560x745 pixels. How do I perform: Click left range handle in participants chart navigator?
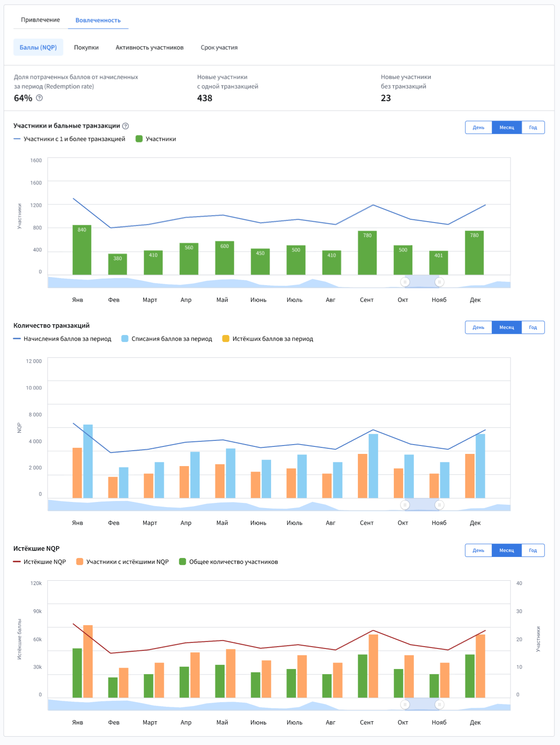click(x=405, y=282)
